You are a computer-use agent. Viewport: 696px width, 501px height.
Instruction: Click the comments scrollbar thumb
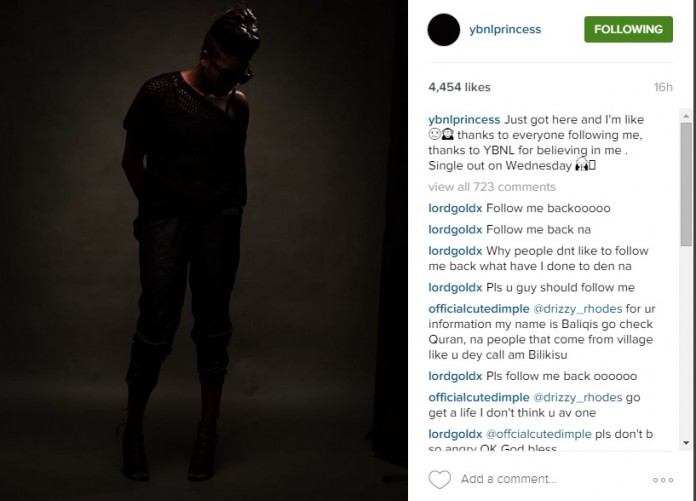point(686,184)
